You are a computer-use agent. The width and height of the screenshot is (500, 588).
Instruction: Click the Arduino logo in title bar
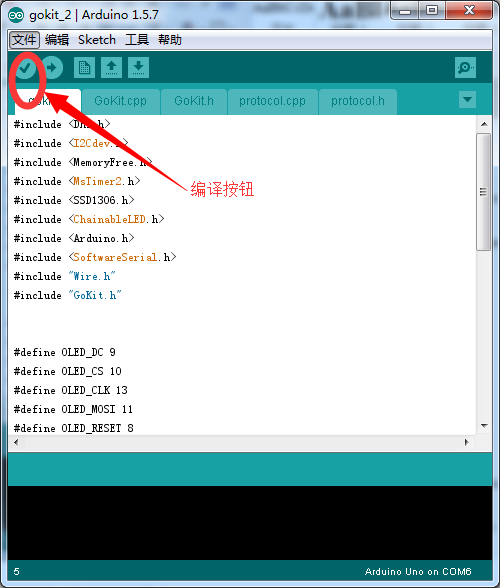point(16,15)
